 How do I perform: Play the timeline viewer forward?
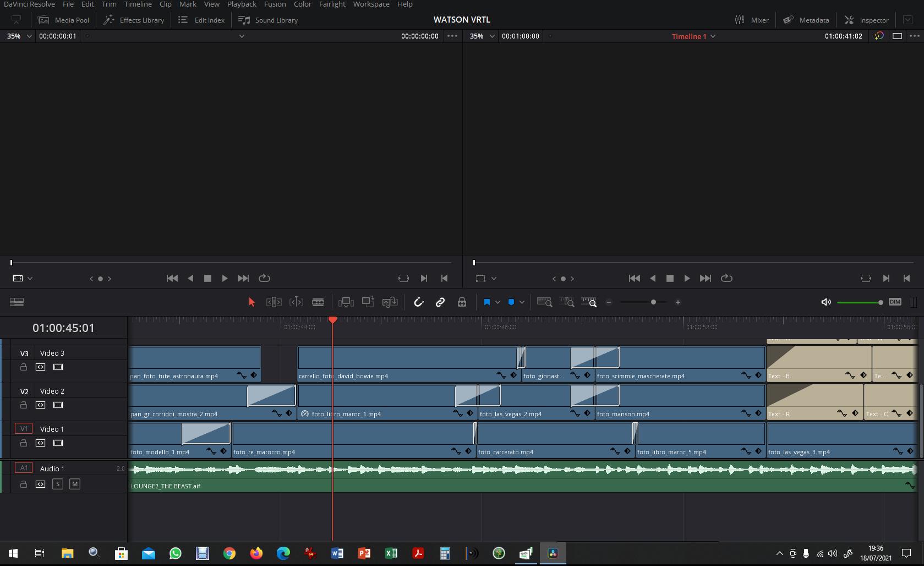tap(687, 278)
